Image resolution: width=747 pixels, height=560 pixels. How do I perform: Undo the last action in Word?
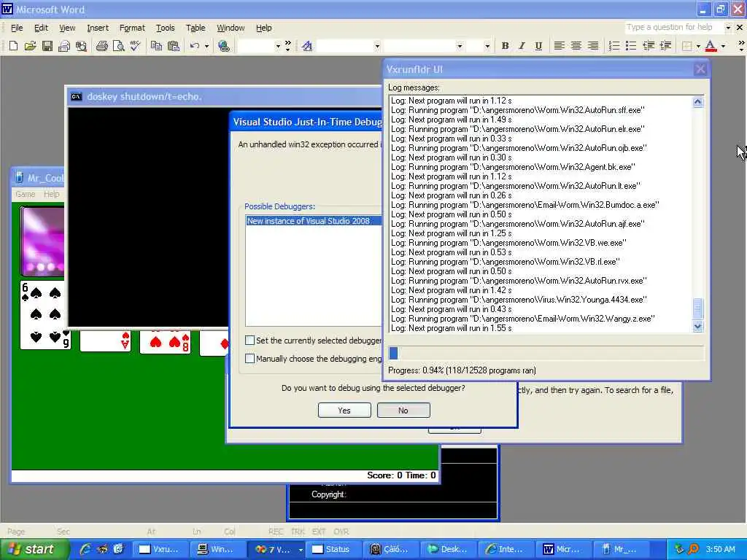pos(194,46)
